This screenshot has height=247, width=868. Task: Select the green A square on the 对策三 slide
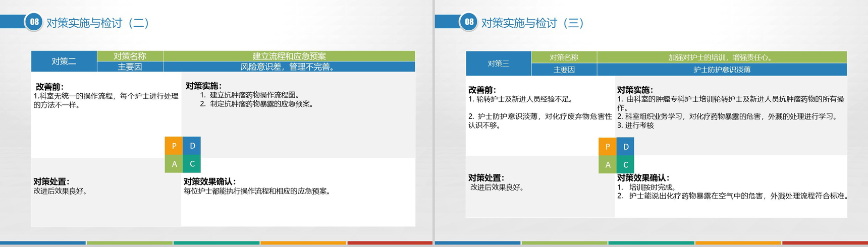pos(608,165)
